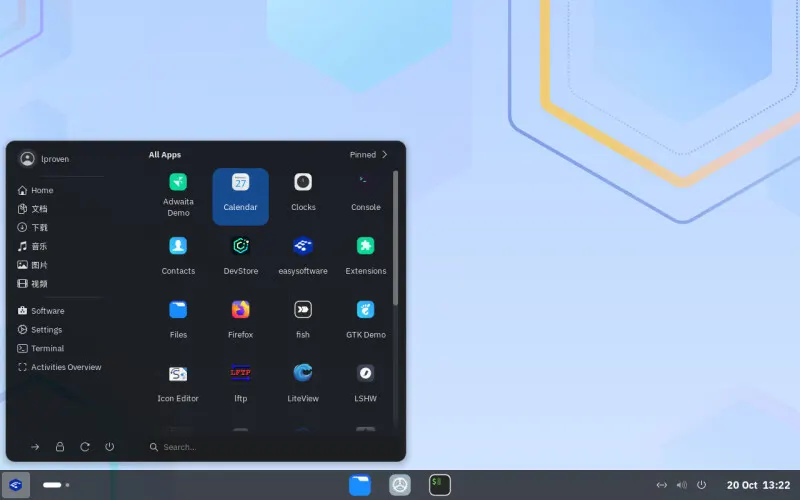
Task: Launch the GTK Demo app
Action: click(365, 320)
